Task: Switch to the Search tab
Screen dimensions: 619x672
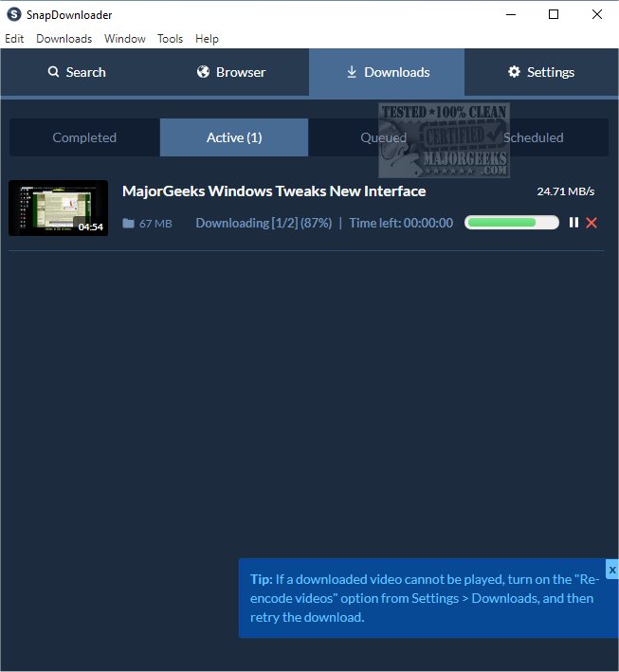Action: 77,72
